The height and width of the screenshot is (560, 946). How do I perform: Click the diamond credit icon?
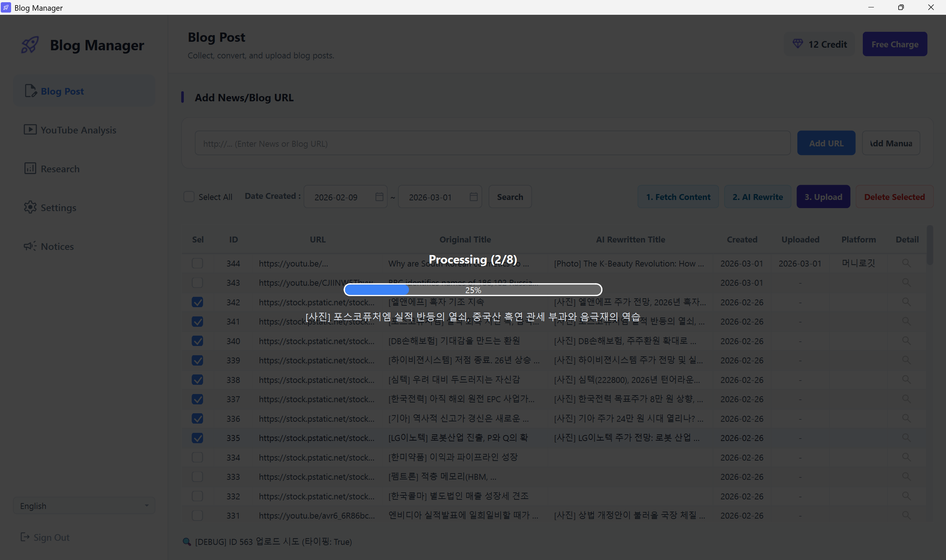click(x=797, y=44)
